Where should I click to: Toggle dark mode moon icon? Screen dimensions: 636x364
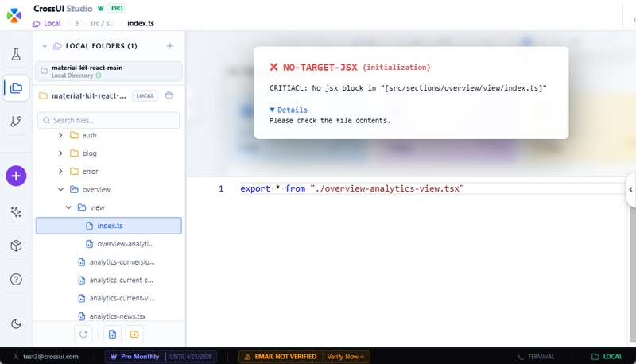(16, 324)
